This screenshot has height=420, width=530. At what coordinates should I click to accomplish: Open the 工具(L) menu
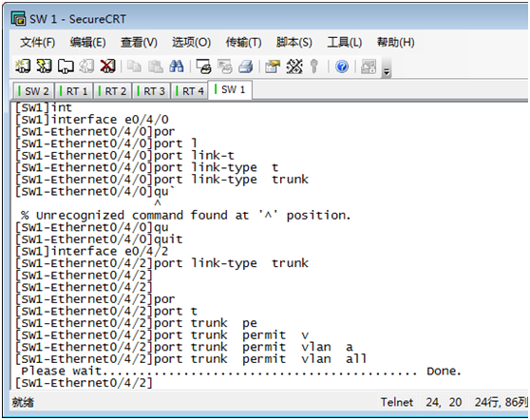(345, 42)
